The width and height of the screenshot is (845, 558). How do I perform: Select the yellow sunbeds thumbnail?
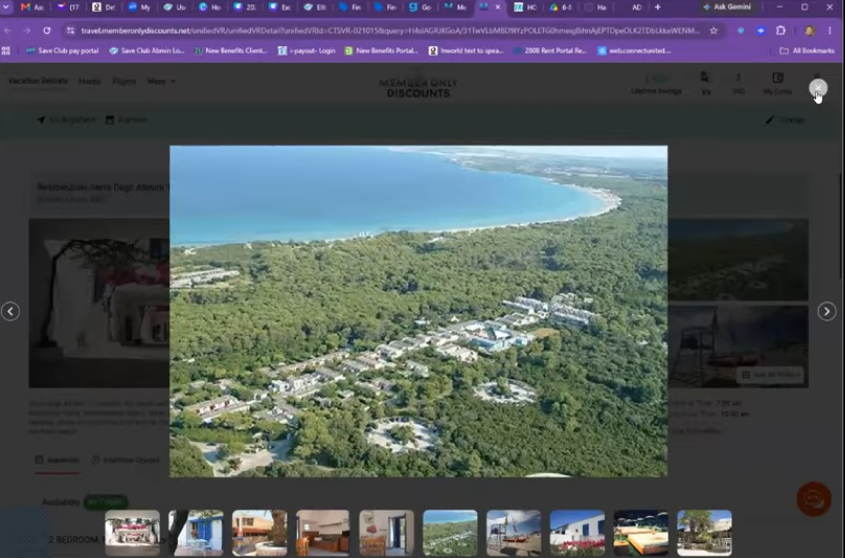pos(641,533)
